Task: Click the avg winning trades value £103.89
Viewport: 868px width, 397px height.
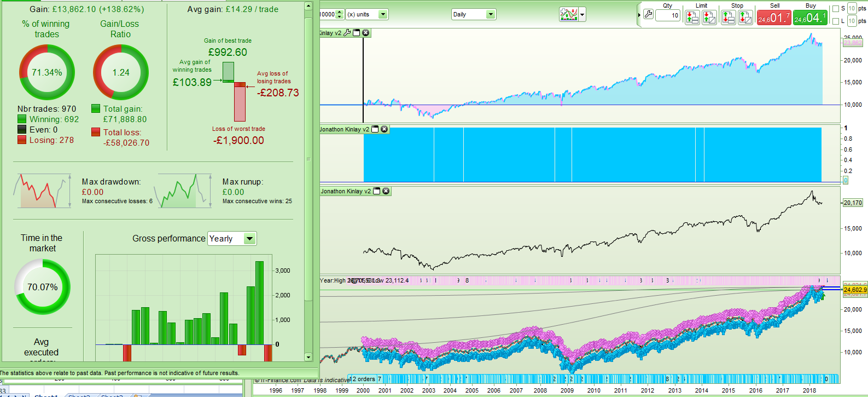Action: 192,82
